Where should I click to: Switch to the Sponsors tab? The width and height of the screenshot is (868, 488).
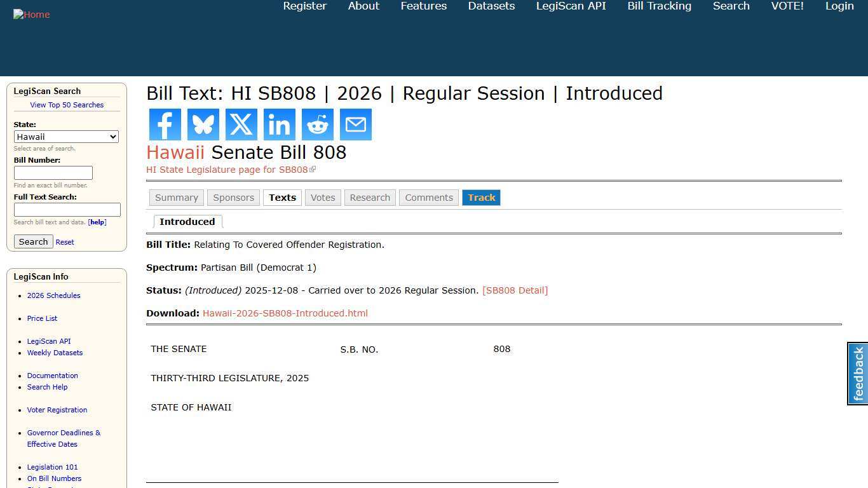point(233,197)
